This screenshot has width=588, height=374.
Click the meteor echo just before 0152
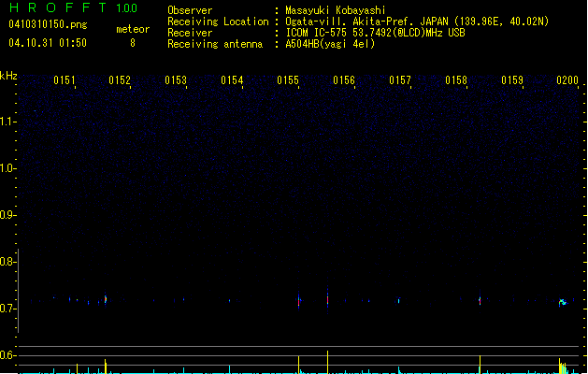[106, 299]
